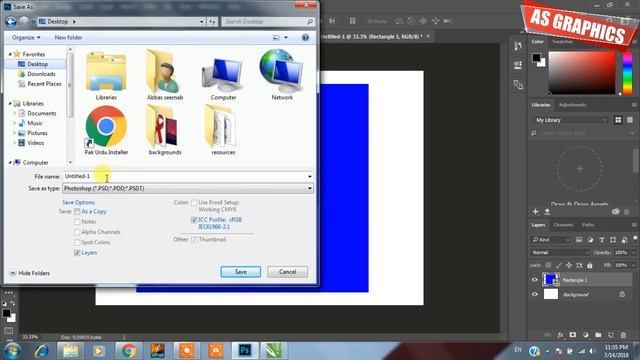Open History panel icon in collapsed dock
Screen dimensions: 640x360
[x=518, y=46]
